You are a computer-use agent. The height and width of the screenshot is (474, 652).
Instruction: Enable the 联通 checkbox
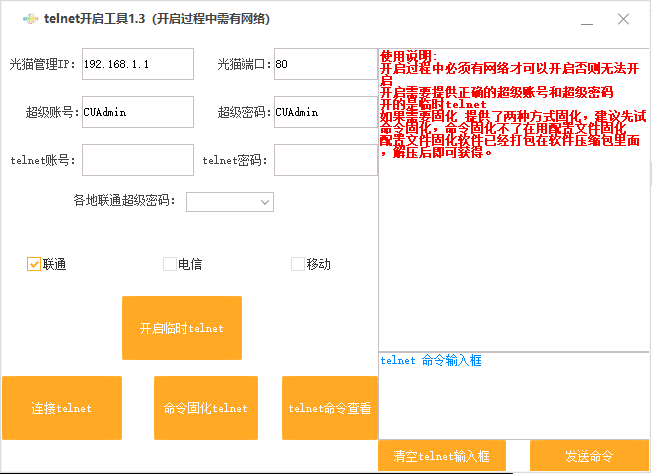tap(34, 264)
